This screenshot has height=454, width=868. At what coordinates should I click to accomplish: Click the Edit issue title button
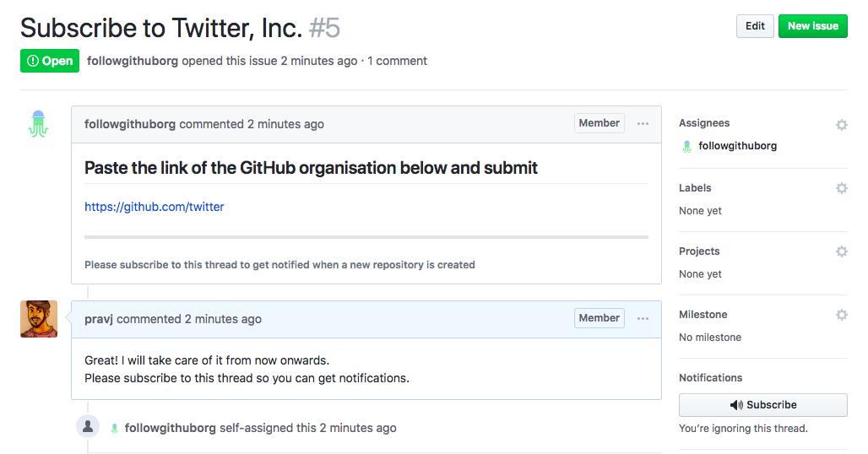click(x=755, y=26)
